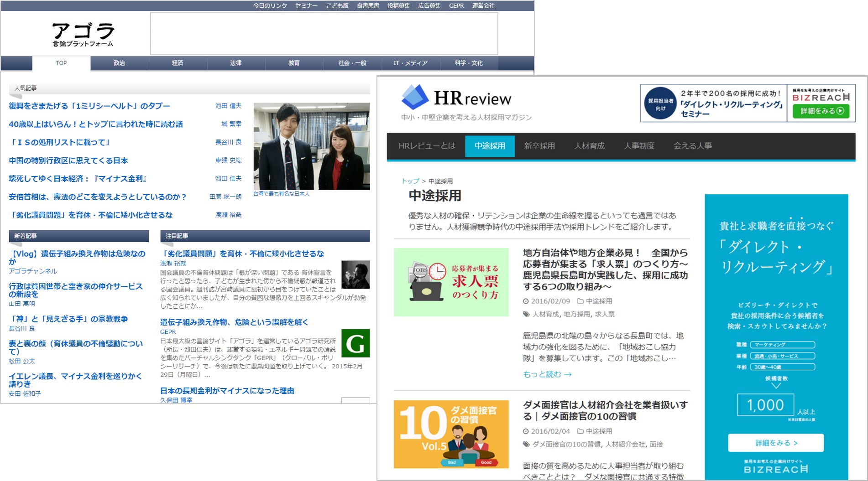The width and height of the screenshot is (868, 481).
Task: Open the 30歳〜40歳 年齢 field in ad
Action: click(782, 367)
